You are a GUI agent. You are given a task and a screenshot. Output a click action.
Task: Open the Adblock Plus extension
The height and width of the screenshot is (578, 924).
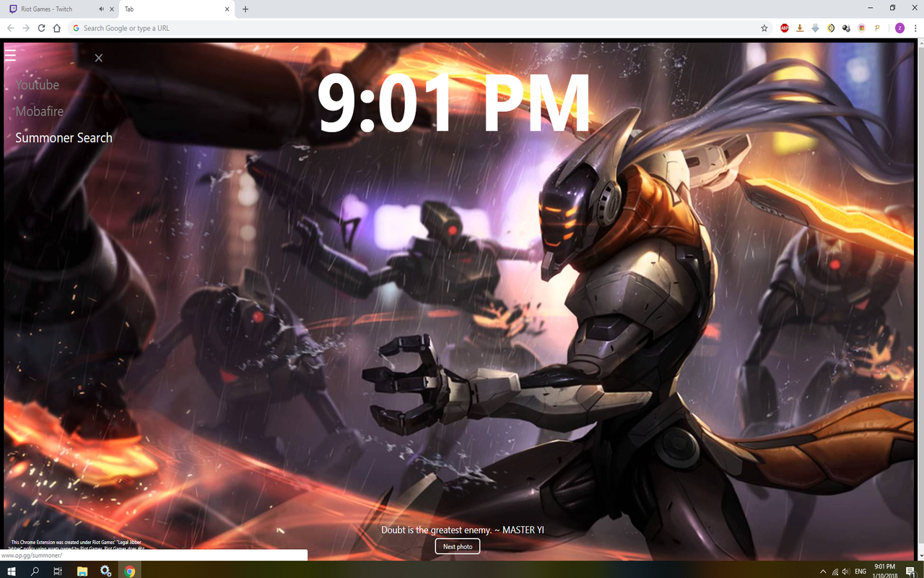click(x=785, y=28)
